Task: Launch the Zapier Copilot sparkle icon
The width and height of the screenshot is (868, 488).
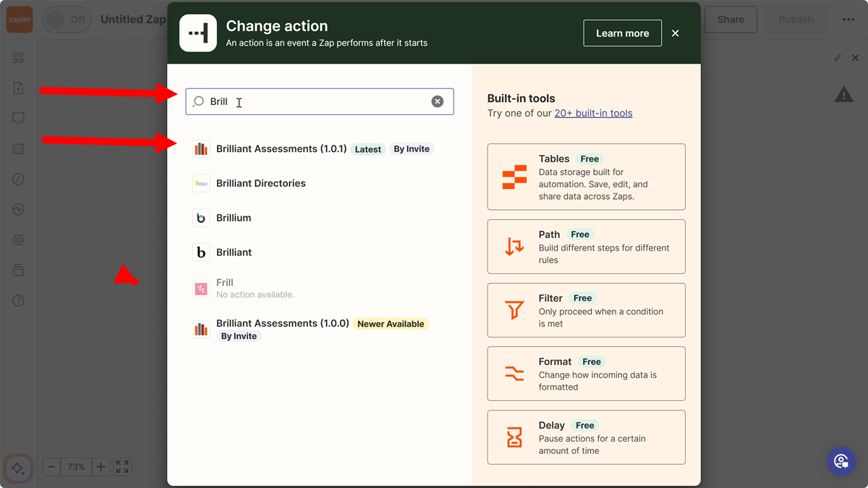Action: (x=18, y=469)
